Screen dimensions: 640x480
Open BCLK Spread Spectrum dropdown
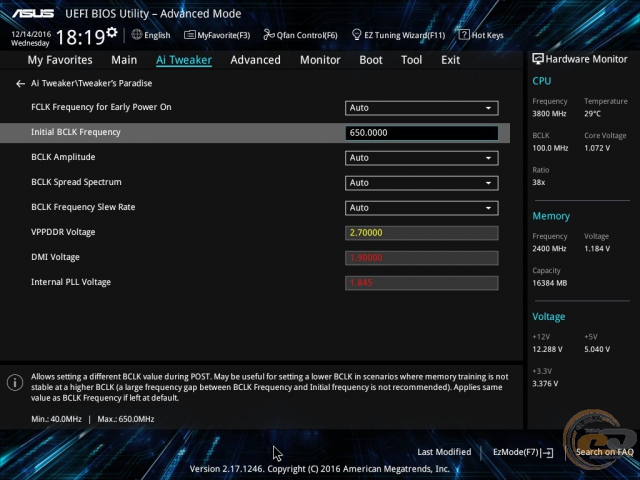(x=421, y=183)
